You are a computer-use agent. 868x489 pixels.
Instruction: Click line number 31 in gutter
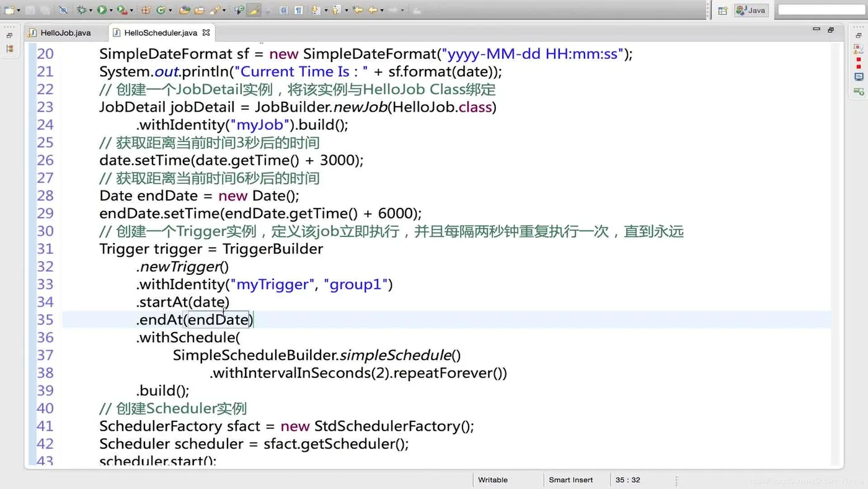pos(45,249)
